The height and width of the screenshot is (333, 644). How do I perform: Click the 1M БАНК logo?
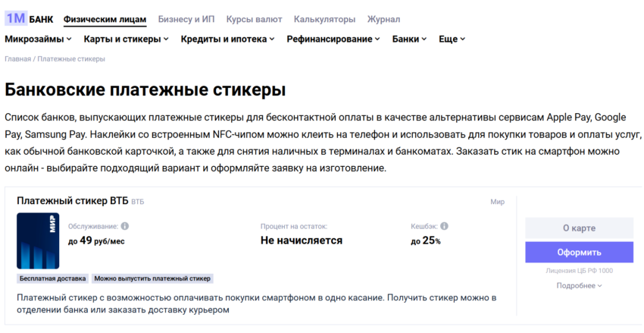coord(29,19)
